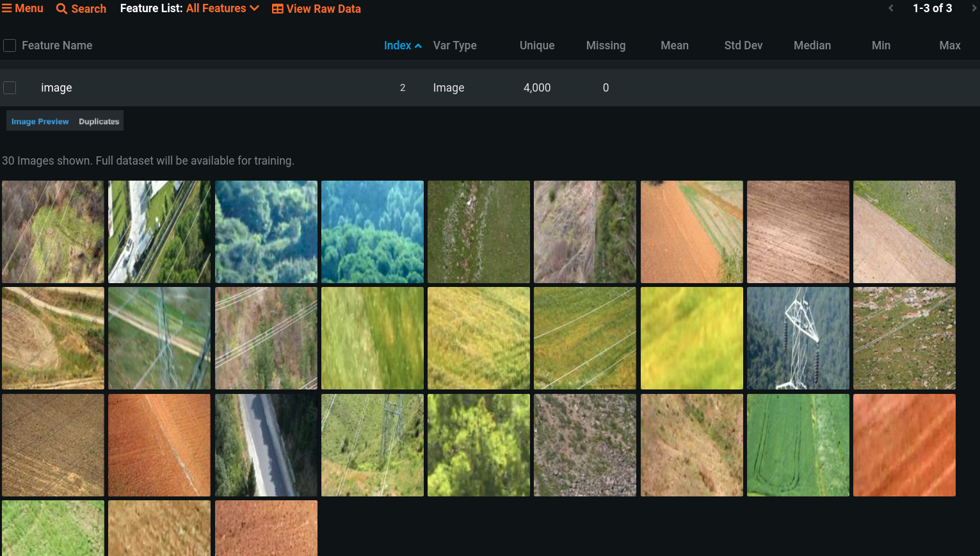Switch to the Duplicates tab
The width and height of the screenshot is (980, 556).
[x=99, y=121]
